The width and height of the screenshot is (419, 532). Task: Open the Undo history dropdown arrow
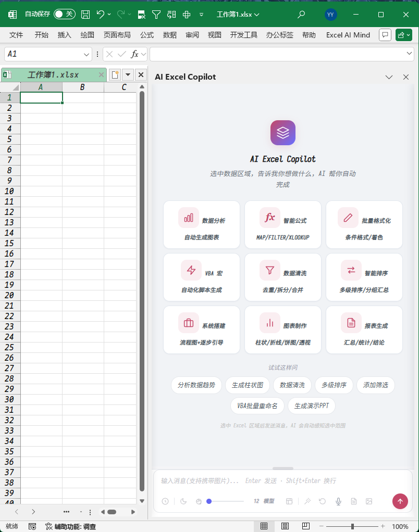coord(109,14)
